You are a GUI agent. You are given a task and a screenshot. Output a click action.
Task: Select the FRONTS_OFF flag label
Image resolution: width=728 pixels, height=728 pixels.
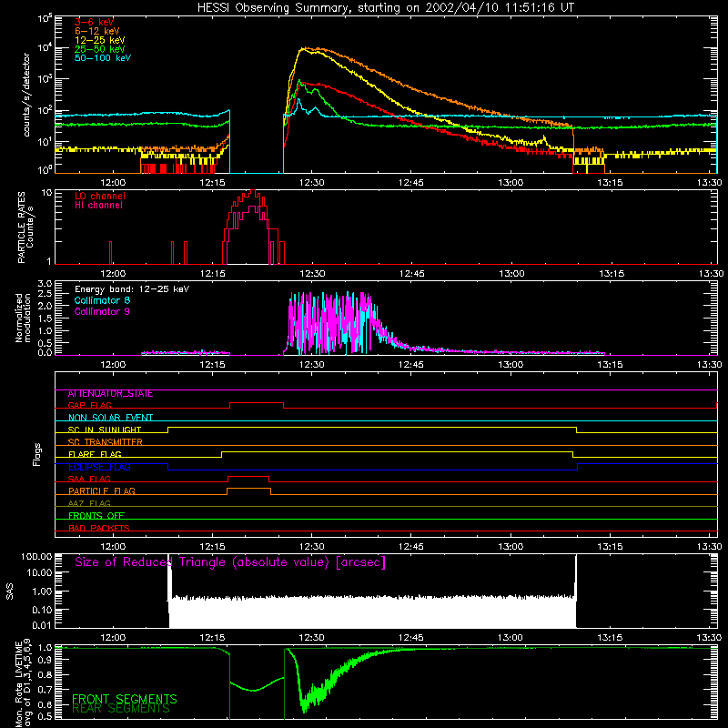[x=96, y=516]
